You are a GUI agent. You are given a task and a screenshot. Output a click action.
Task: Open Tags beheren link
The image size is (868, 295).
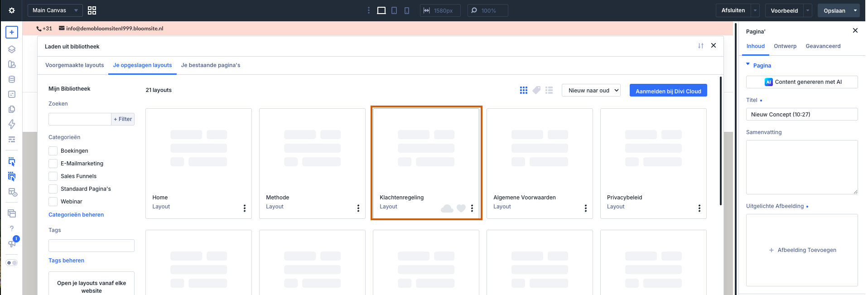tap(66, 261)
